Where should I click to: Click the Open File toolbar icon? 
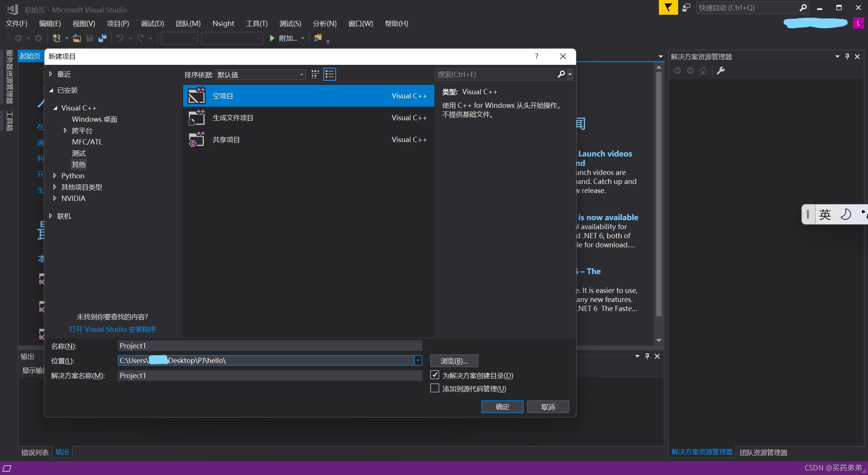[77, 38]
